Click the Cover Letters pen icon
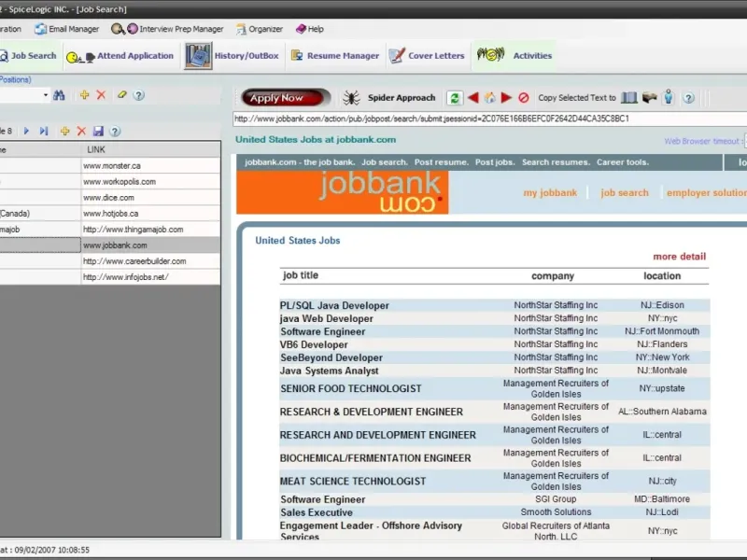Viewport: 747px width, 560px height. [397, 56]
